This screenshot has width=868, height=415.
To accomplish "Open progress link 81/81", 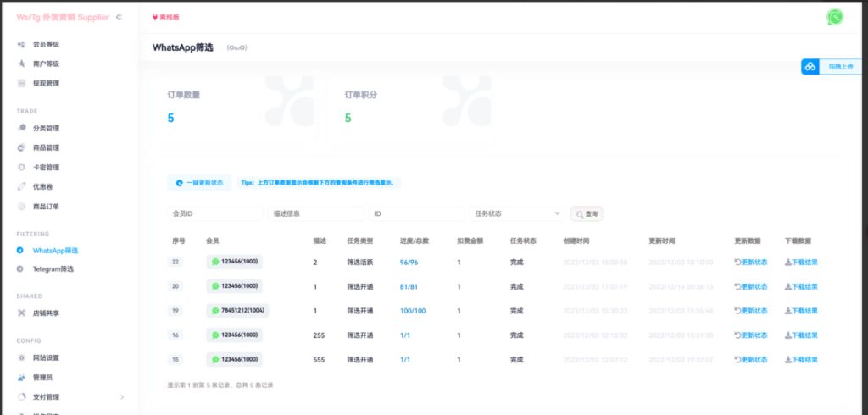I will tap(409, 286).
